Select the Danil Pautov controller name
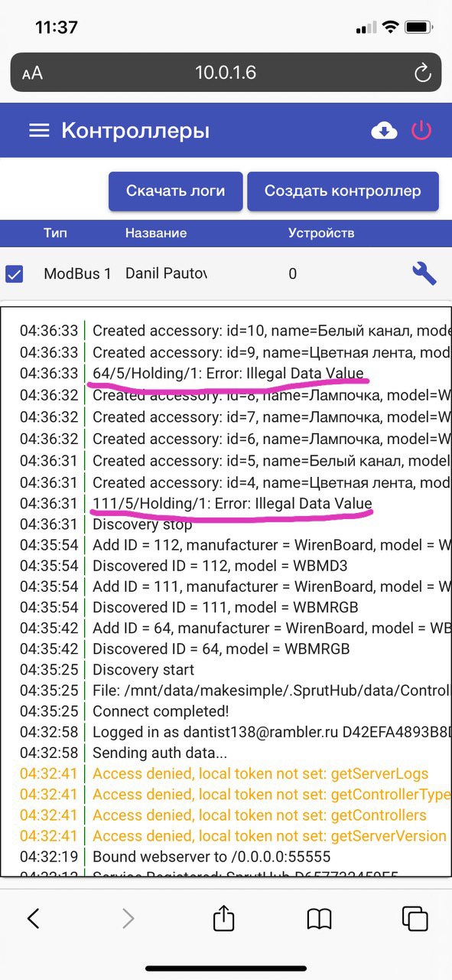This screenshot has width=452, height=980. click(x=166, y=273)
